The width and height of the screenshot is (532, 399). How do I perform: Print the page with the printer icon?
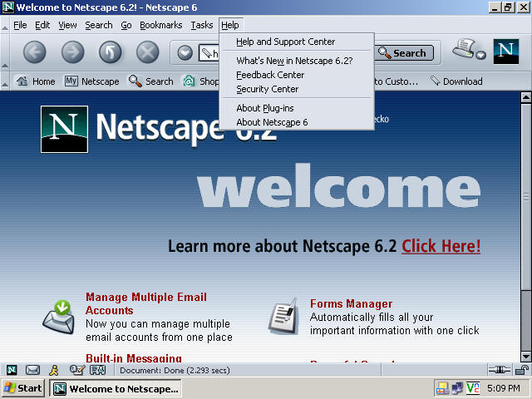click(464, 48)
